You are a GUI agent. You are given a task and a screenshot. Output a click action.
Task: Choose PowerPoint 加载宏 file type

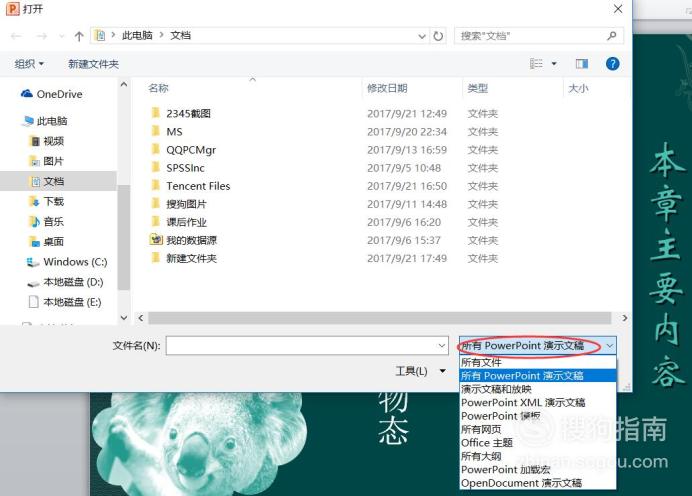(x=538, y=470)
